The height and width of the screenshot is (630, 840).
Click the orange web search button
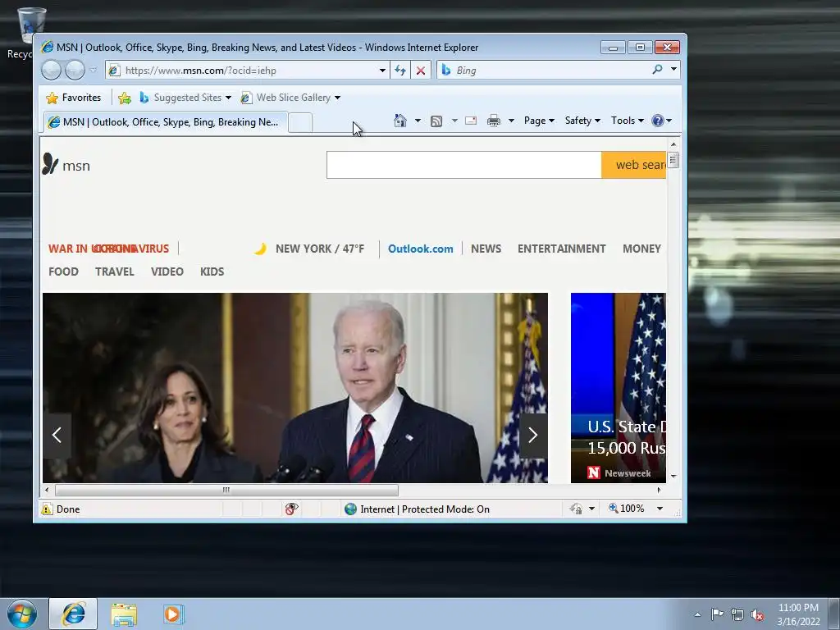(x=634, y=165)
